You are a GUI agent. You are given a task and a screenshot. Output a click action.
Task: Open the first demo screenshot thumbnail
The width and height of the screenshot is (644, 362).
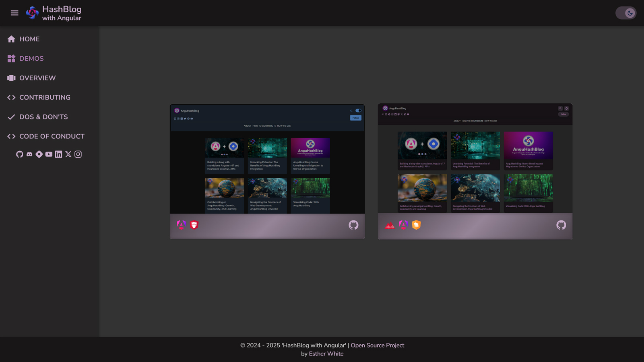[267, 159]
